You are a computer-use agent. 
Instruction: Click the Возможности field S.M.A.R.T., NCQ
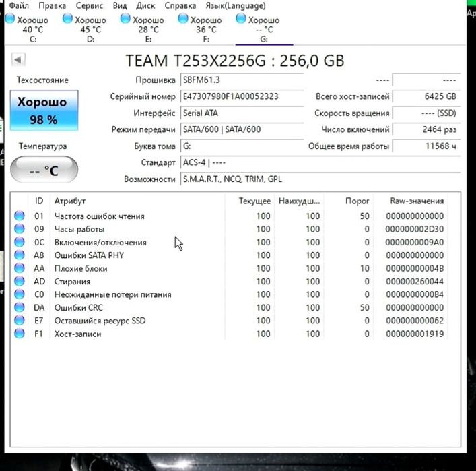point(320,179)
